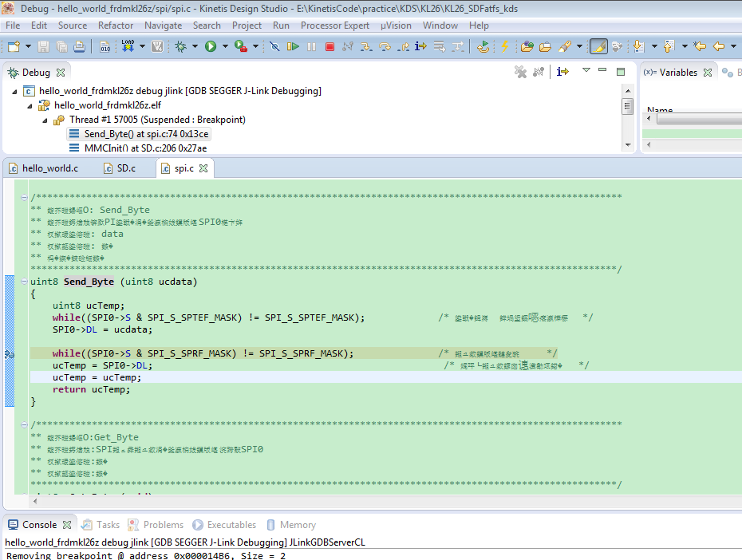Click the LOAD flash download icon
Viewport: 742px width, 560px height.
128,46
